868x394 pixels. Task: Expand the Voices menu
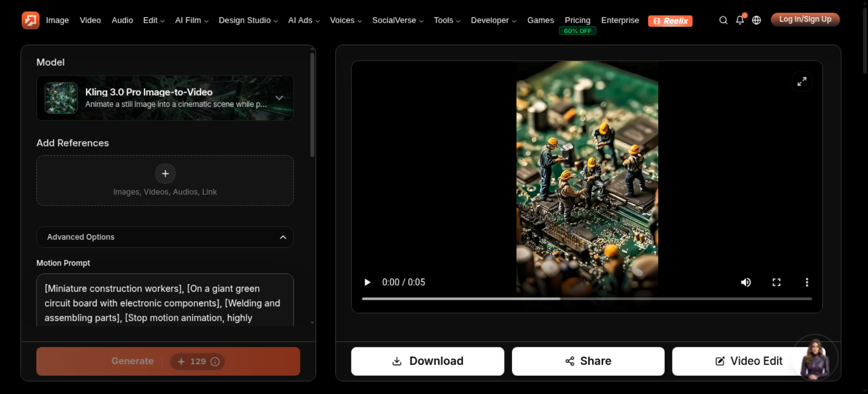[346, 20]
